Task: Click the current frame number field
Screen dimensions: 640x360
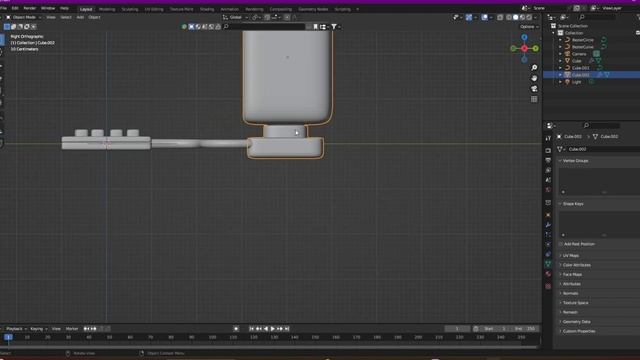Action: tap(457, 329)
